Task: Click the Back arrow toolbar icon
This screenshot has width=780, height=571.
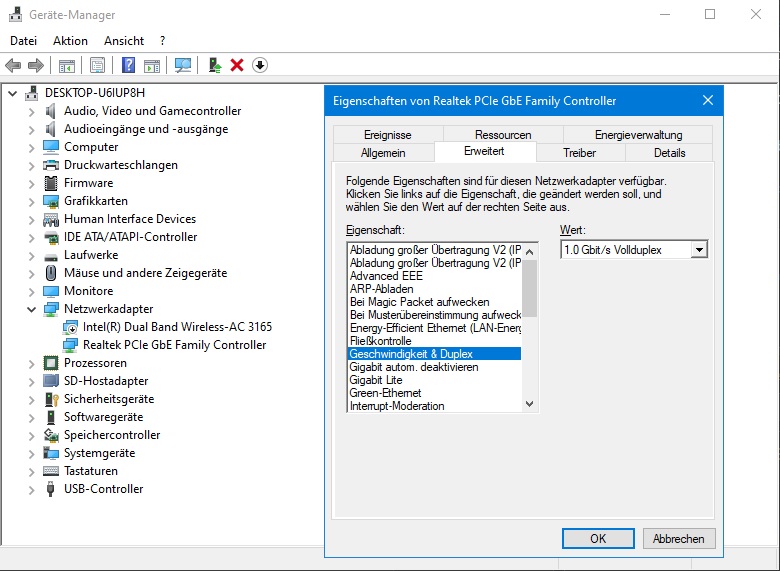Action: coord(13,65)
